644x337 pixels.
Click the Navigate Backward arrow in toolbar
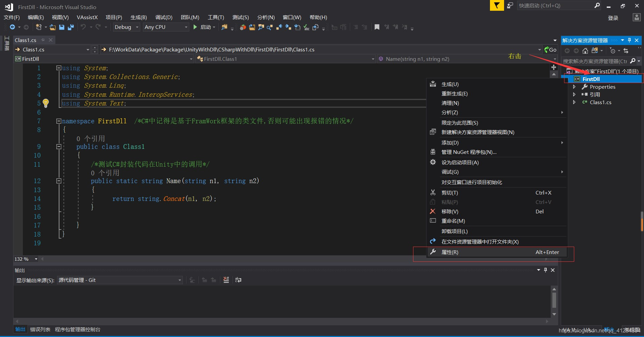point(12,27)
